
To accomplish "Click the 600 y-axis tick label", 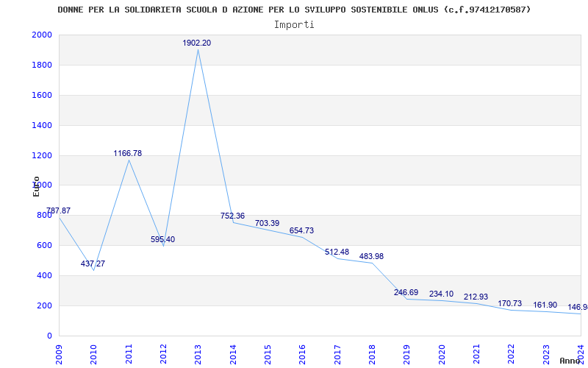I will click(x=44, y=246).
